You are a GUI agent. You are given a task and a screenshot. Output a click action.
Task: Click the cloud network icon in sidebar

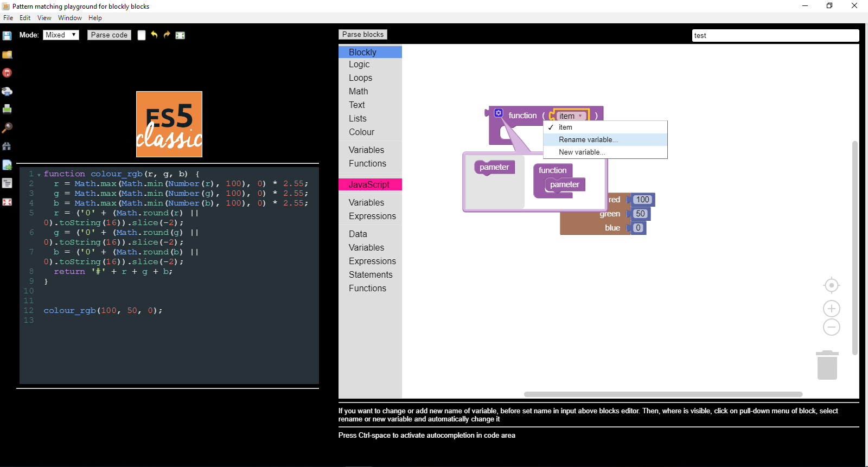click(x=7, y=91)
